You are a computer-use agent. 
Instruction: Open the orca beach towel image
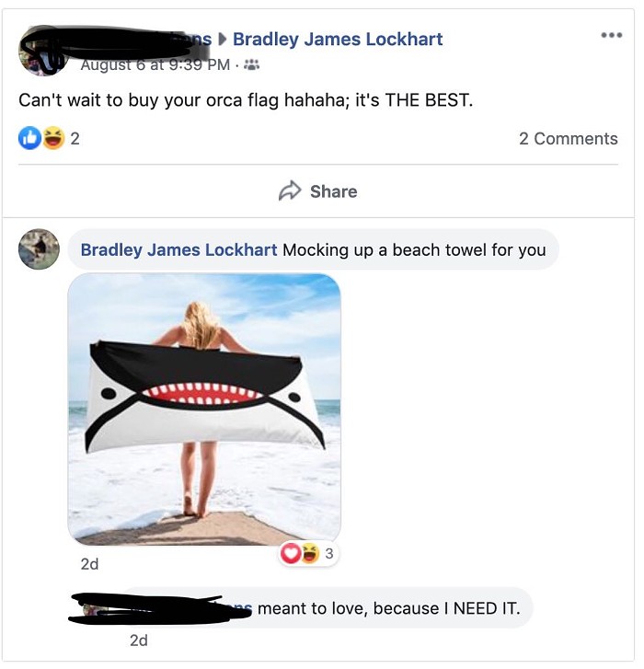(x=204, y=409)
